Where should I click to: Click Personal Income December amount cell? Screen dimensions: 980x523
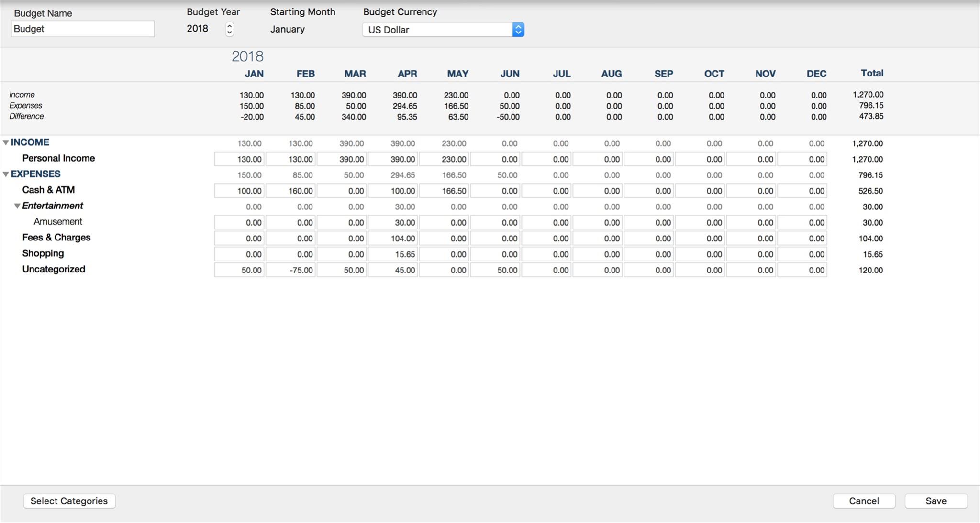[802, 159]
